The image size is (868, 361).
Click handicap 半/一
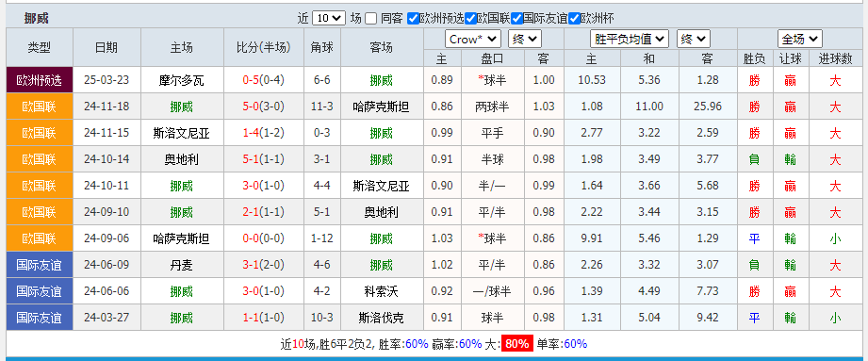492,186
